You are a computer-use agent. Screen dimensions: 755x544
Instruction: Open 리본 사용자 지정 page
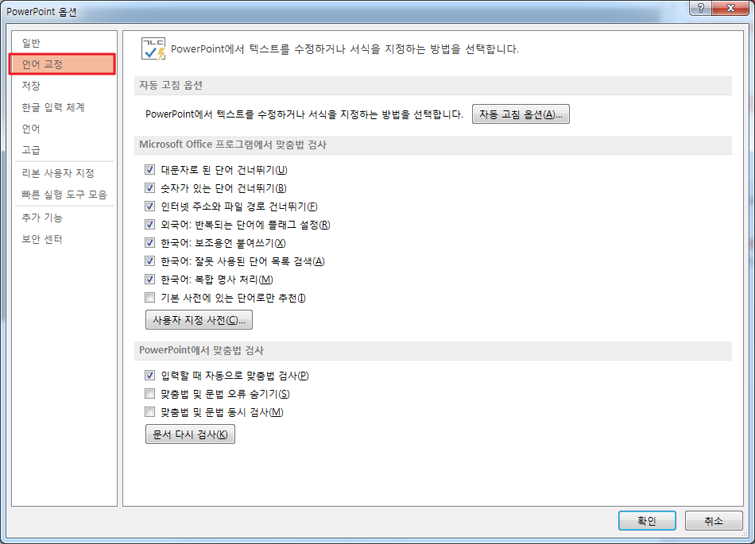(x=58, y=173)
